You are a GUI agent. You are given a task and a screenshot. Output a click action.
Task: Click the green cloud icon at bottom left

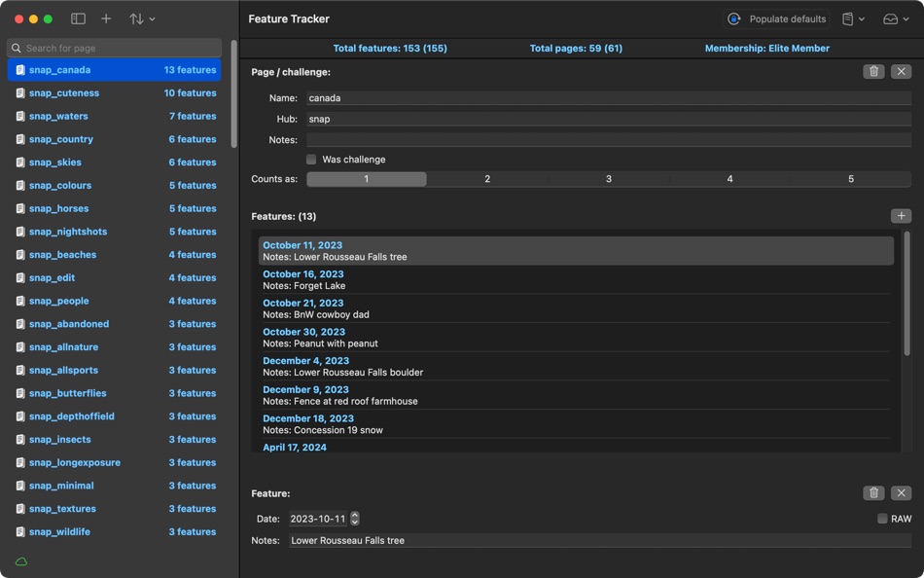coord(19,561)
